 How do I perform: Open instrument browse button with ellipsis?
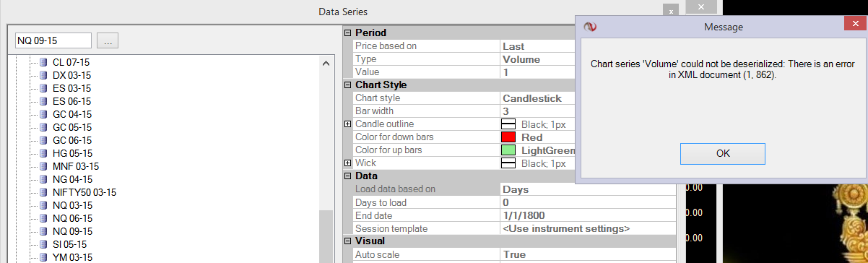(x=108, y=41)
